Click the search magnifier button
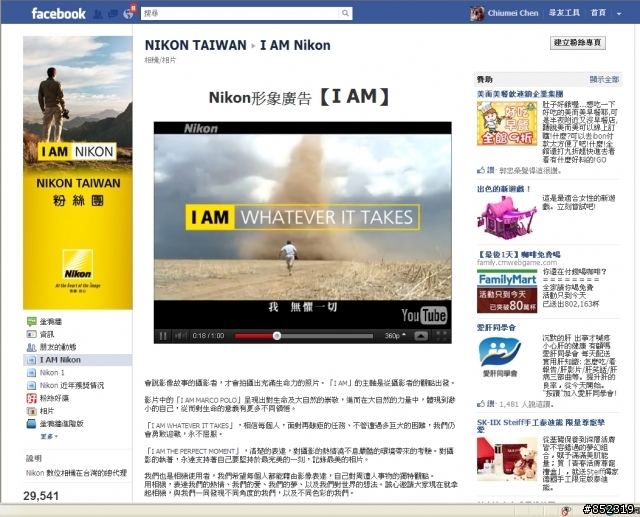The height and width of the screenshot is (517, 640). point(345,13)
